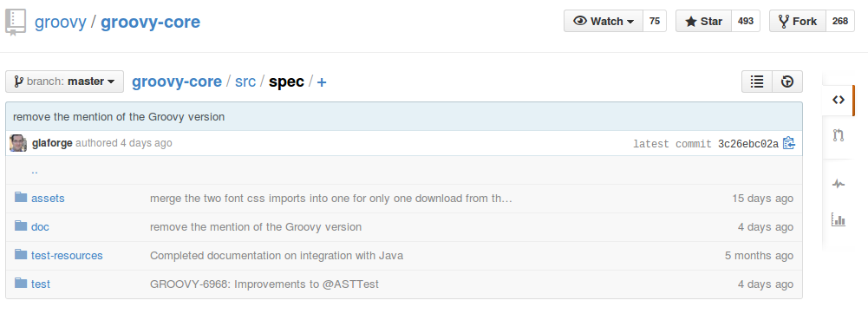Open the doc folder

pos(41,227)
